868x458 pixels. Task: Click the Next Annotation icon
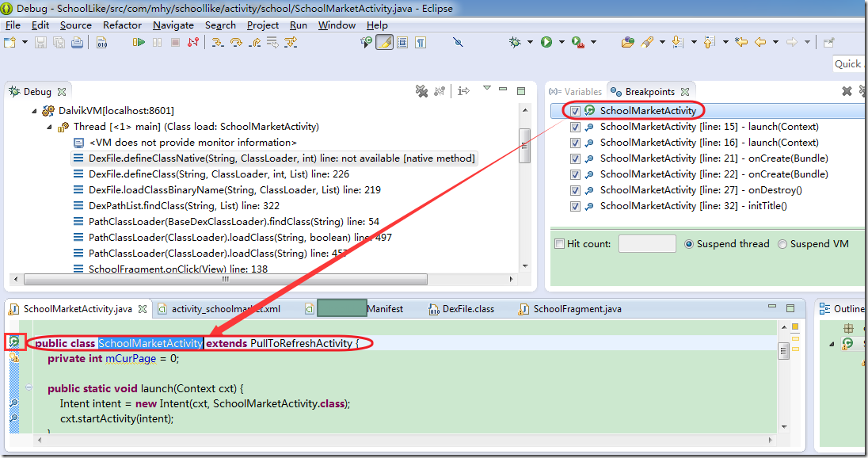point(677,42)
